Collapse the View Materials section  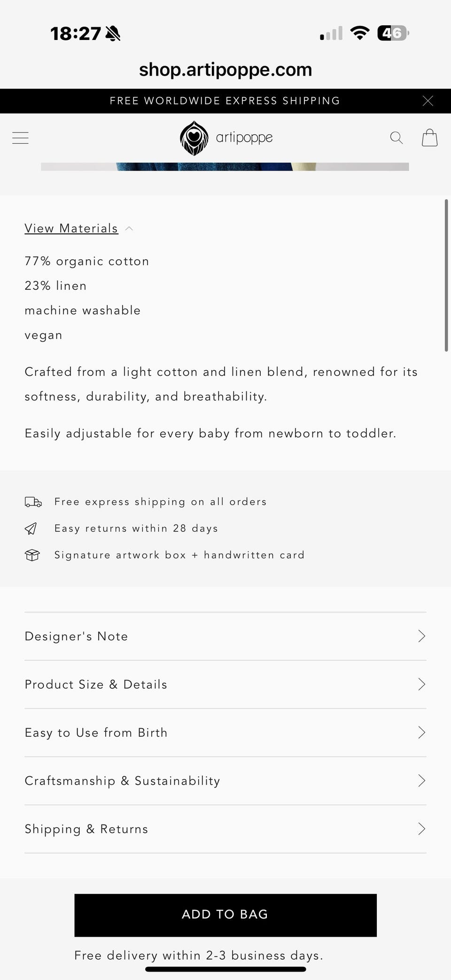coord(71,228)
